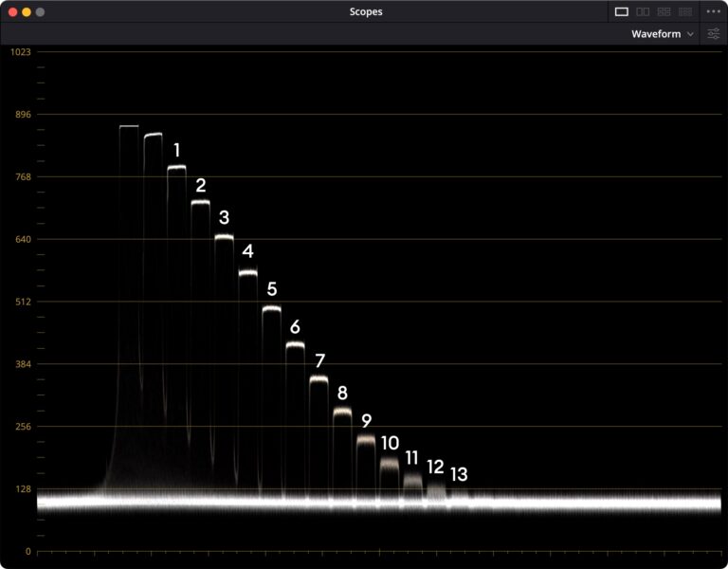Click the 1023 scale label
Screen dimensions: 728x569
click(21, 51)
